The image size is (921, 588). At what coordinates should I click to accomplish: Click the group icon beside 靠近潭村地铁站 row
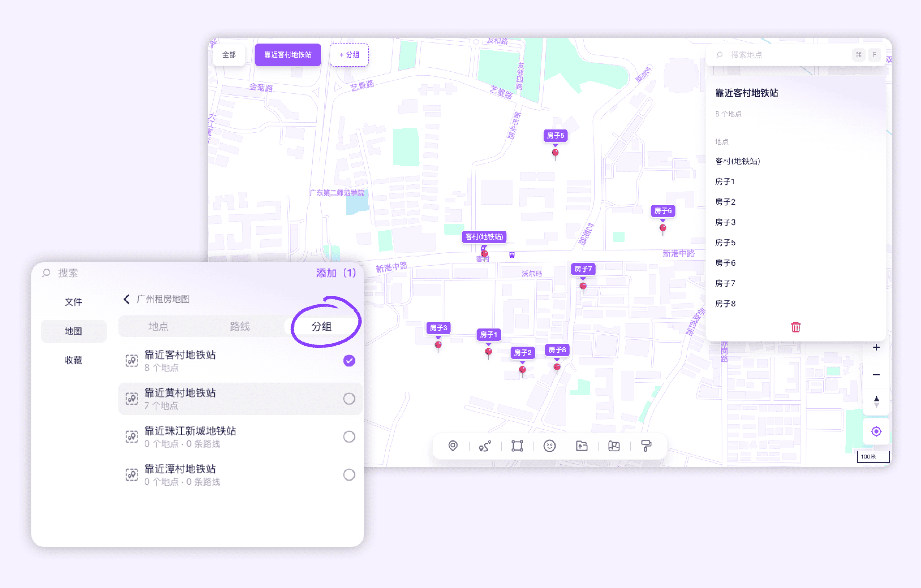click(132, 474)
